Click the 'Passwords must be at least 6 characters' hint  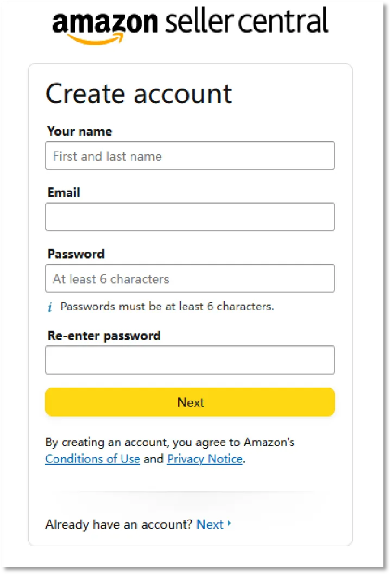click(167, 306)
